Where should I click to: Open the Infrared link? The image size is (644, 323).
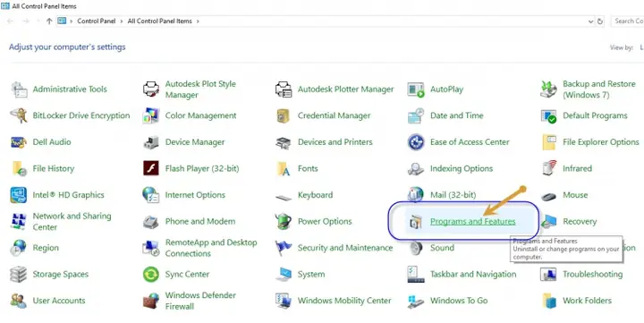coord(577,168)
